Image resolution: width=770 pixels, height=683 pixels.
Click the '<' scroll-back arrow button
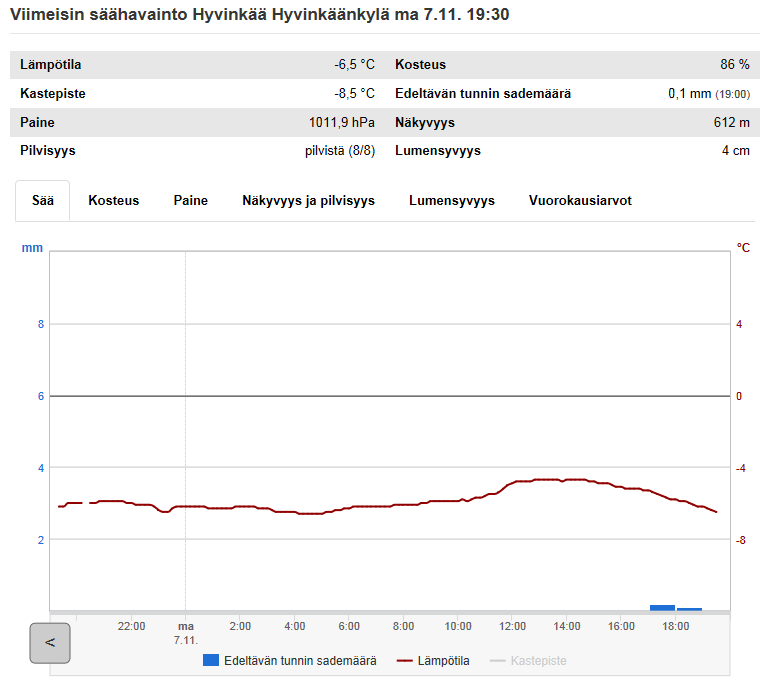[x=50, y=643]
